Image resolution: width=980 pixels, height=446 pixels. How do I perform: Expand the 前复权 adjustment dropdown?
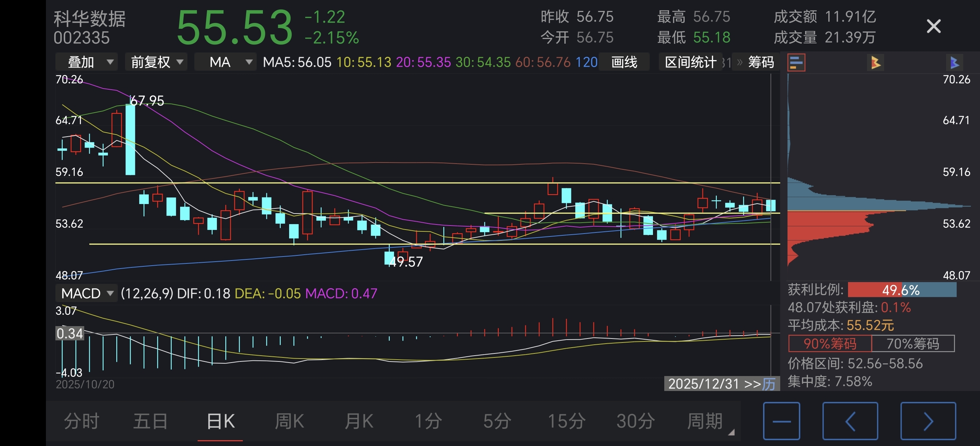pos(156,62)
